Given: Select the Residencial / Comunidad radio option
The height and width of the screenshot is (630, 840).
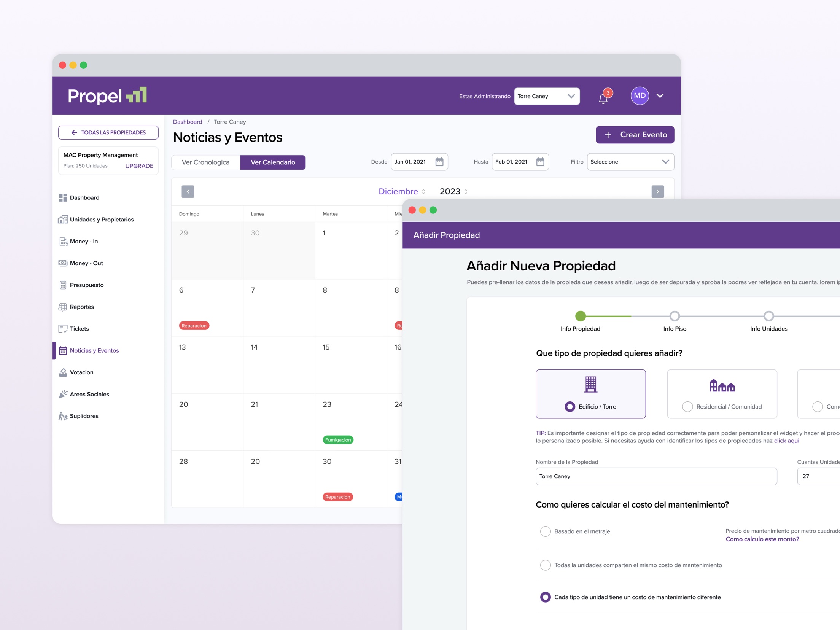Looking at the screenshot, I should 687,407.
